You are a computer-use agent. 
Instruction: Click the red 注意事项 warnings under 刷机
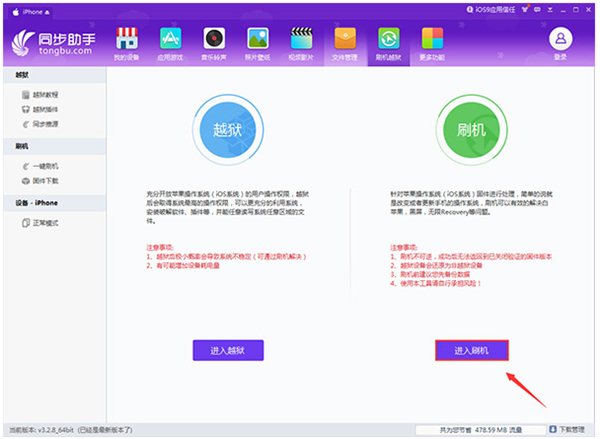pos(471,265)
